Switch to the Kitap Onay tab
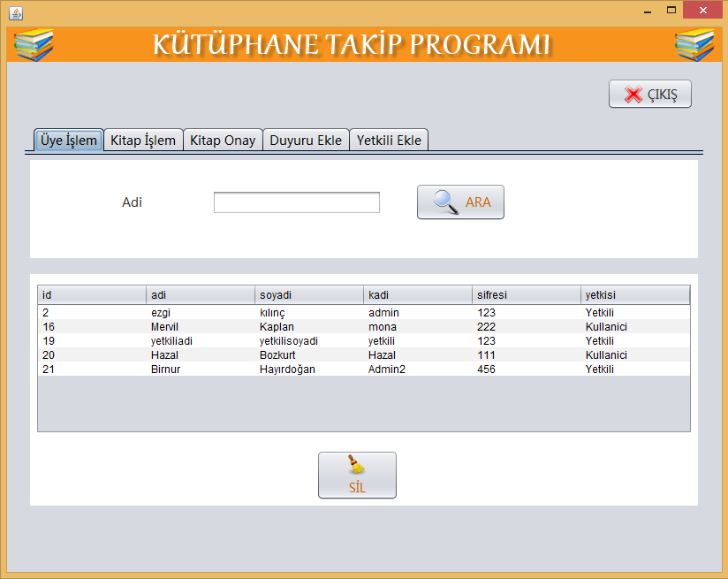The height and width of the screenshot is (579, 728). [223, 140]
